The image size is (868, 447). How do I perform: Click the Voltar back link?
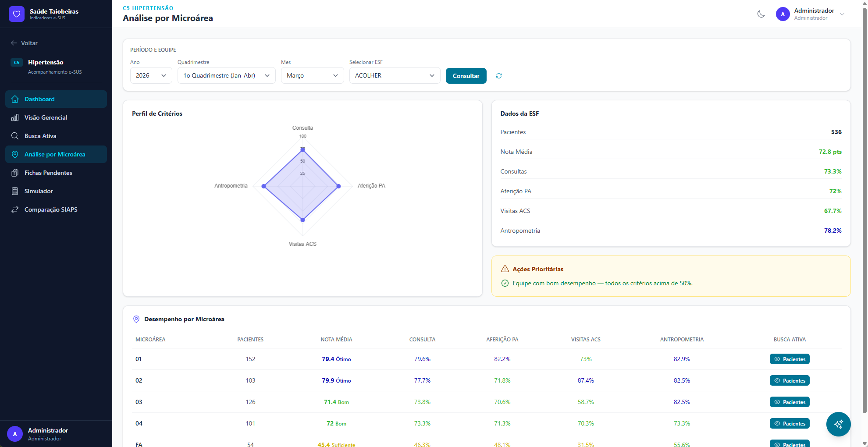[x=25, y=43]
